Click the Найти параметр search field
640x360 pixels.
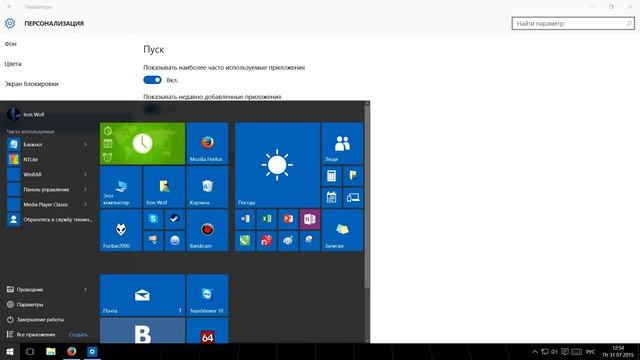[573, 24]
